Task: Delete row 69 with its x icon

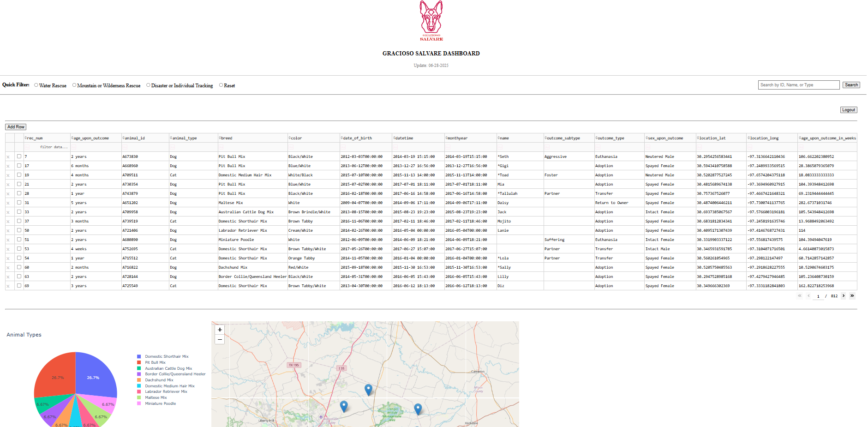Action: tap(8, 286)
